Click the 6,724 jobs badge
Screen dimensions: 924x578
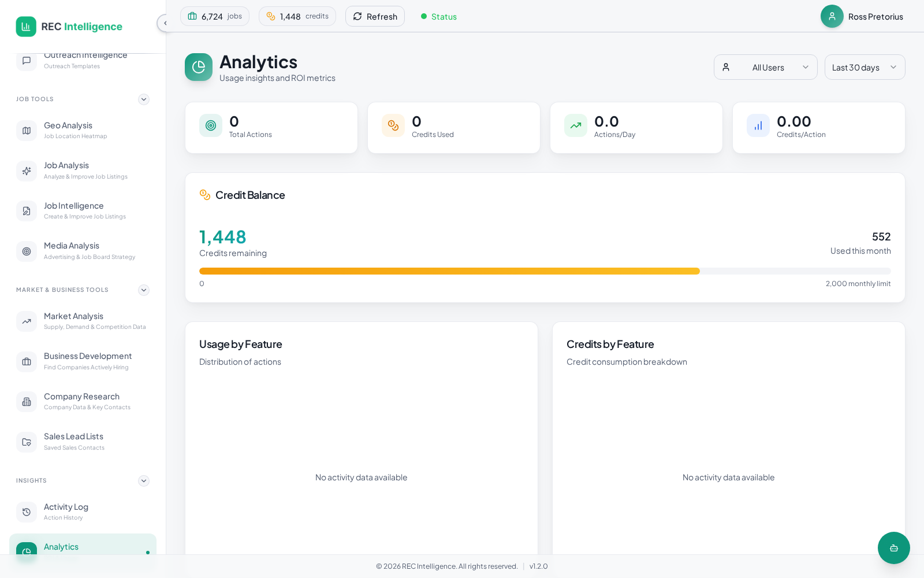215,16
